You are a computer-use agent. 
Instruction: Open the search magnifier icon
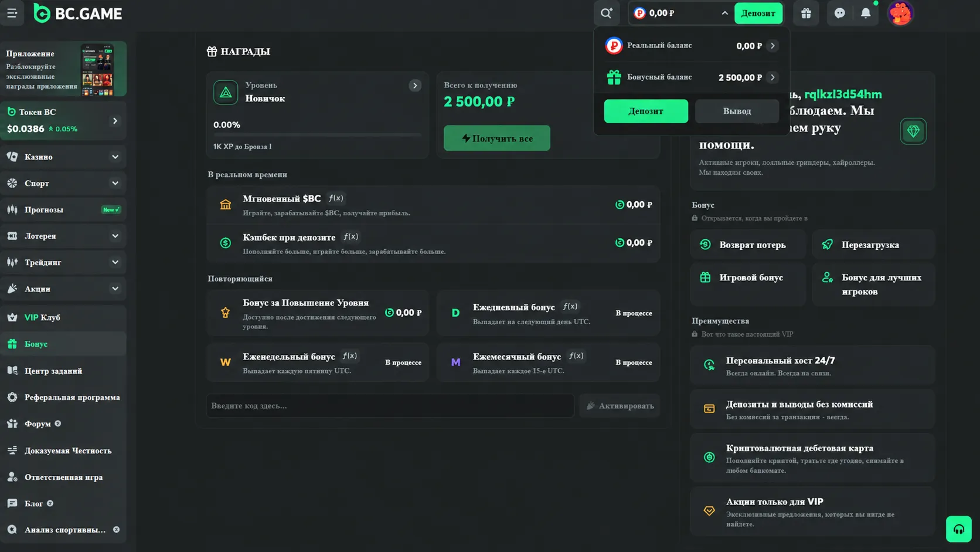point(606,13)
